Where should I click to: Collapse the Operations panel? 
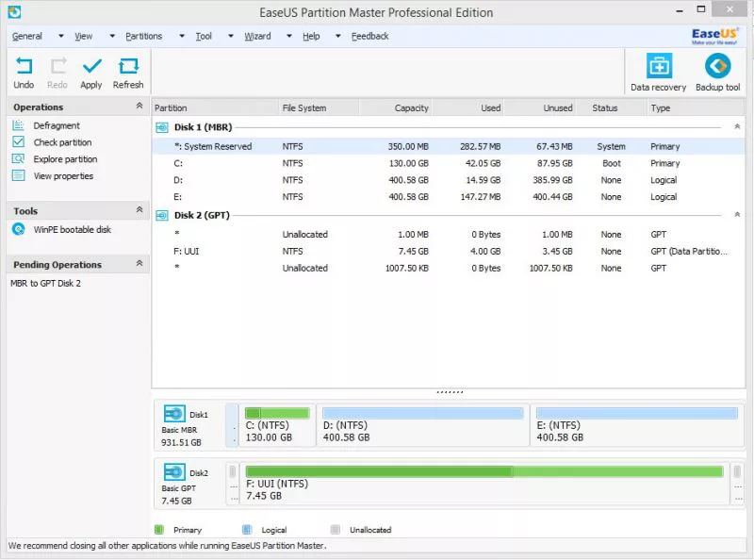pos(139,106)
